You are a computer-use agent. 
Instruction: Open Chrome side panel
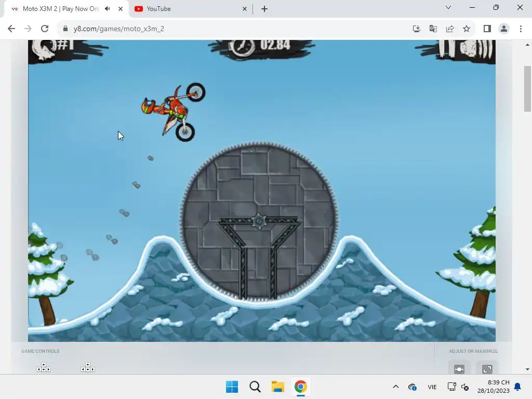(487, 29)
